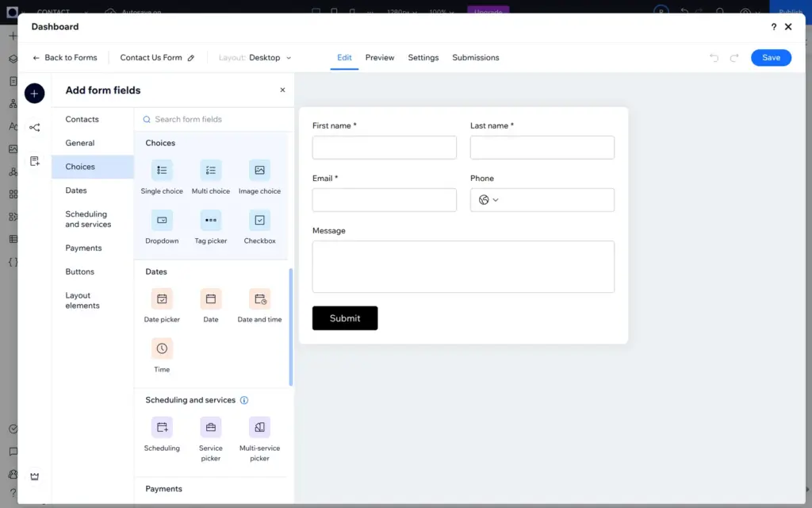Select the Dates category

coord(93,190)
